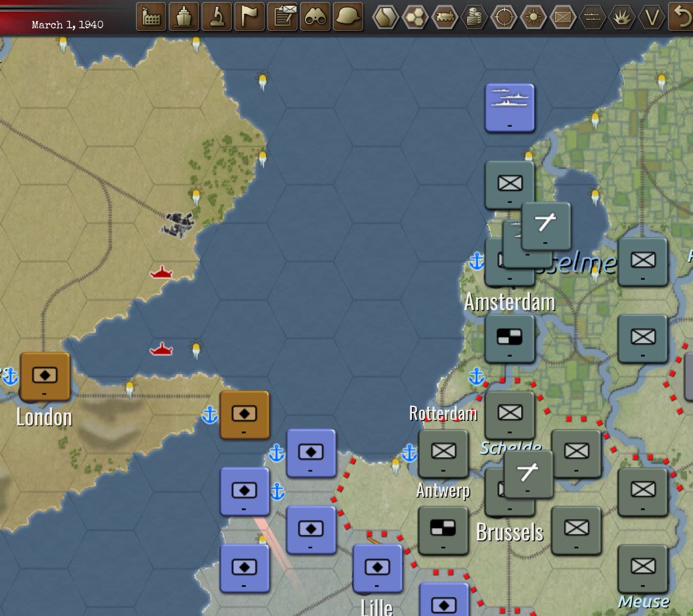Select the infantry unit north of Amsterdam
693x616 pixels.
pos(510,185)
